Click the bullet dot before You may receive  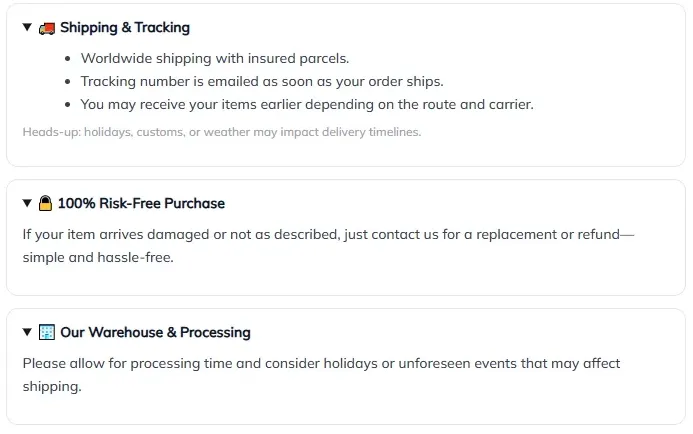(67, 105)
